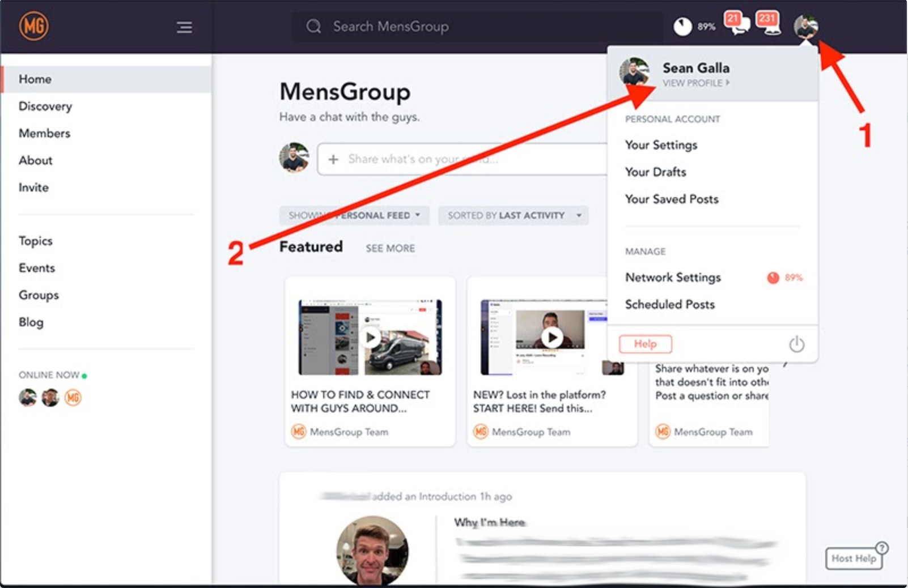Open Your Settings

pos(661,145)
